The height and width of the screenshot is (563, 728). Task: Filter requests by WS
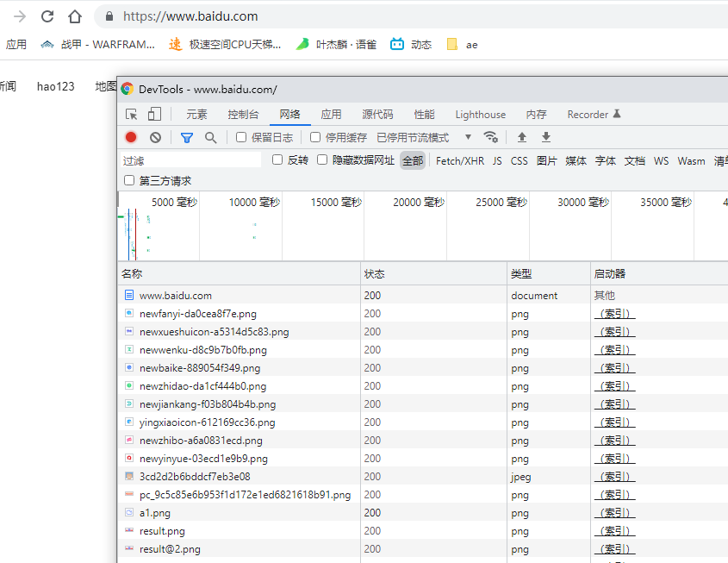click(x=661, y=160)
